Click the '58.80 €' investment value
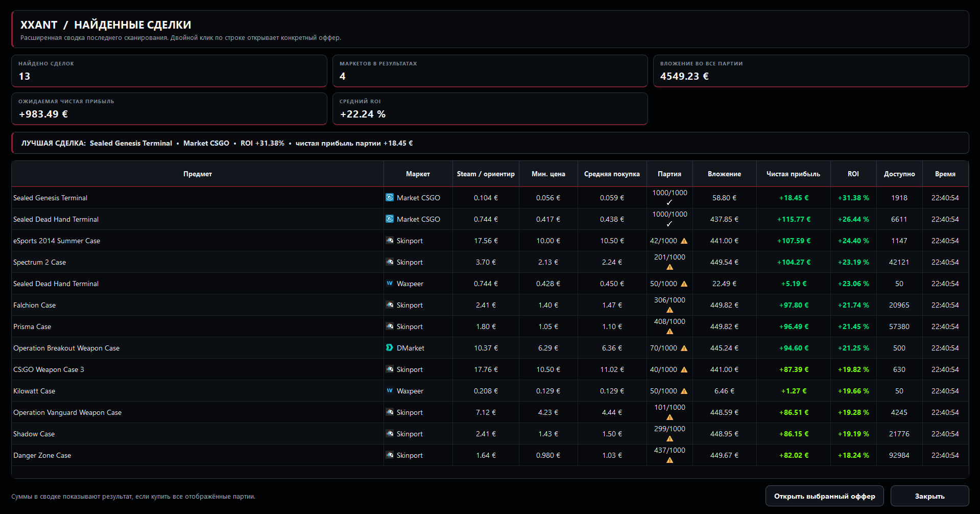The width and height of the screenshot is (980, 514). 724,198
